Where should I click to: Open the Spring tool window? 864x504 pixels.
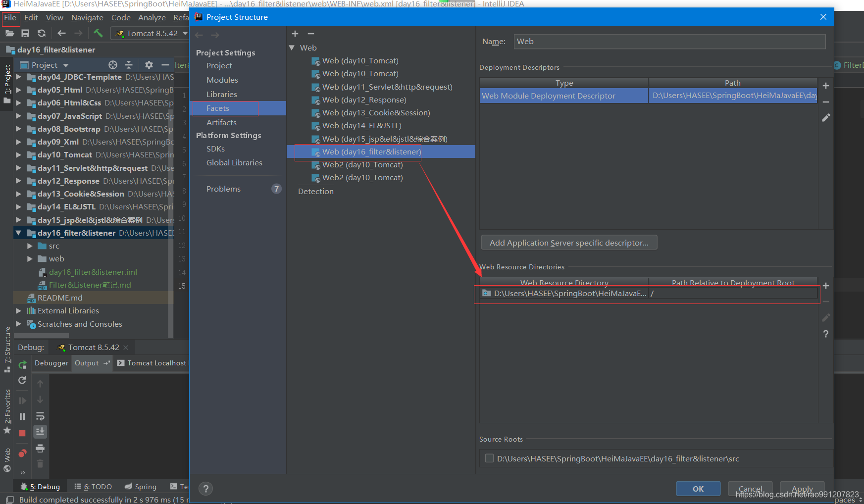tap(141, 487)
